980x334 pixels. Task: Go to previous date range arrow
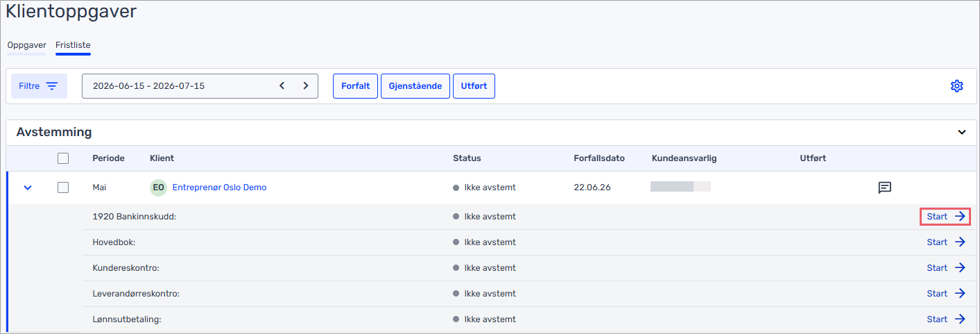coord(282,86)
